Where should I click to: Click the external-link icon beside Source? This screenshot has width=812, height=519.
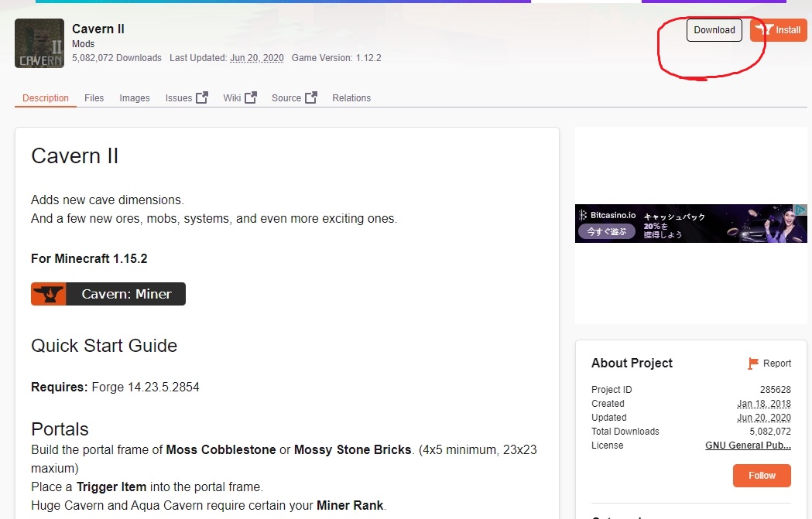pyautogui.click(x=310, y=97)
